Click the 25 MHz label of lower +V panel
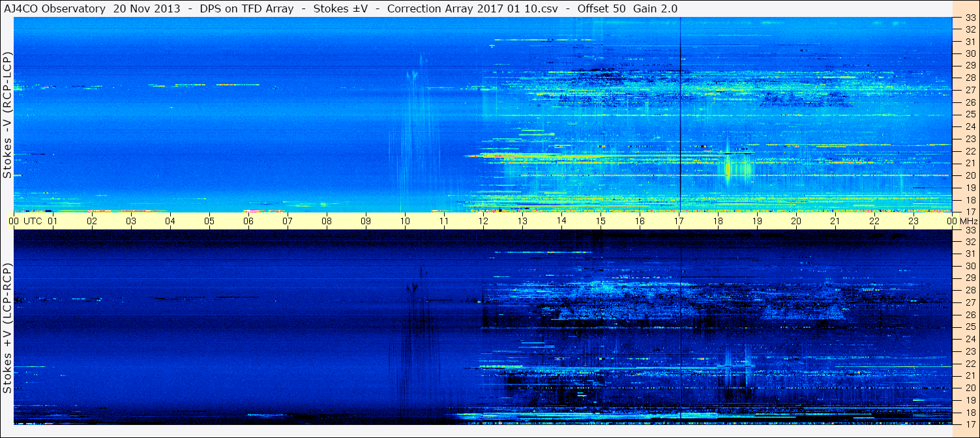 [x=970, y=327]
